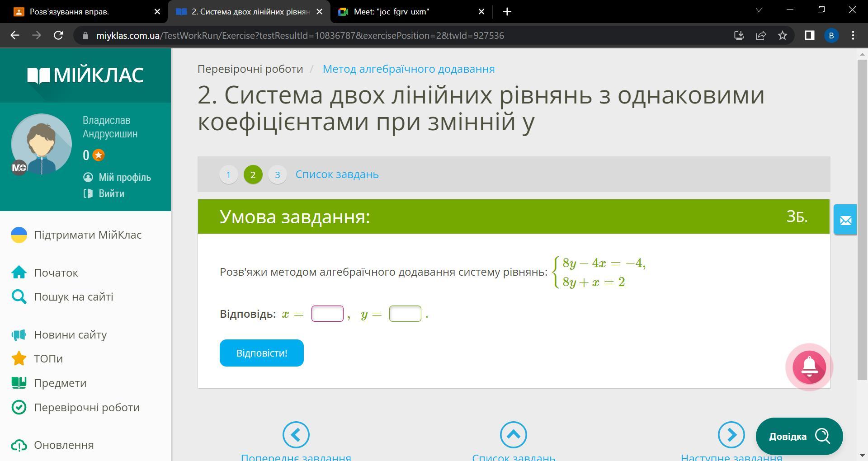This screenshot has height=461, width=868.
Task: Click the pink notification bell icon
Action: [809, 367]
